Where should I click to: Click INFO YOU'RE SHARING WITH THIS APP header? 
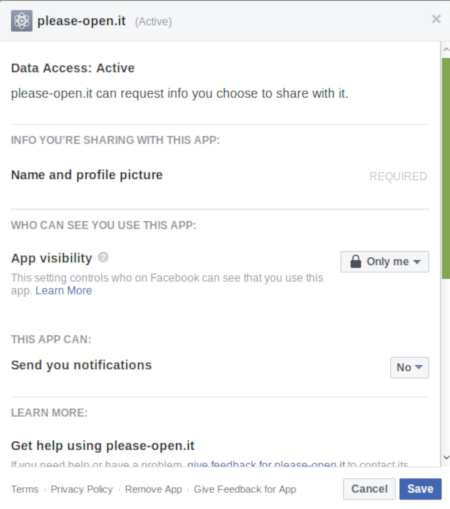[115, 140]
